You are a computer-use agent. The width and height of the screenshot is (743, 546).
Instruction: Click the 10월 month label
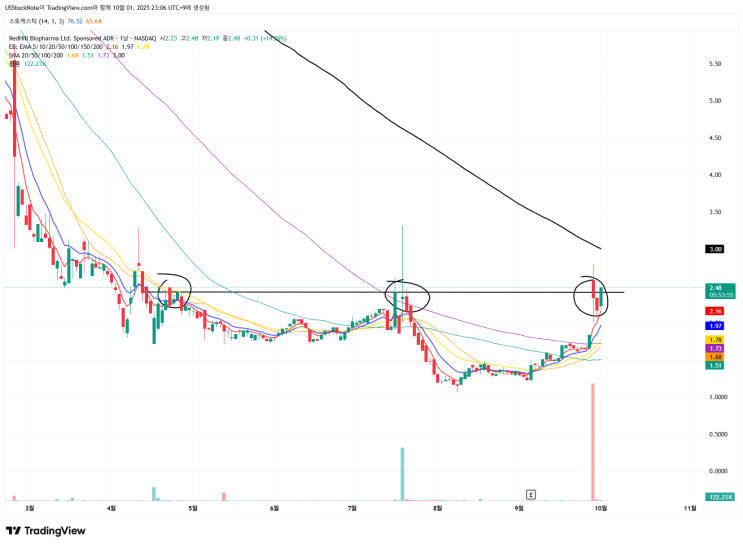tap(600, 508)
